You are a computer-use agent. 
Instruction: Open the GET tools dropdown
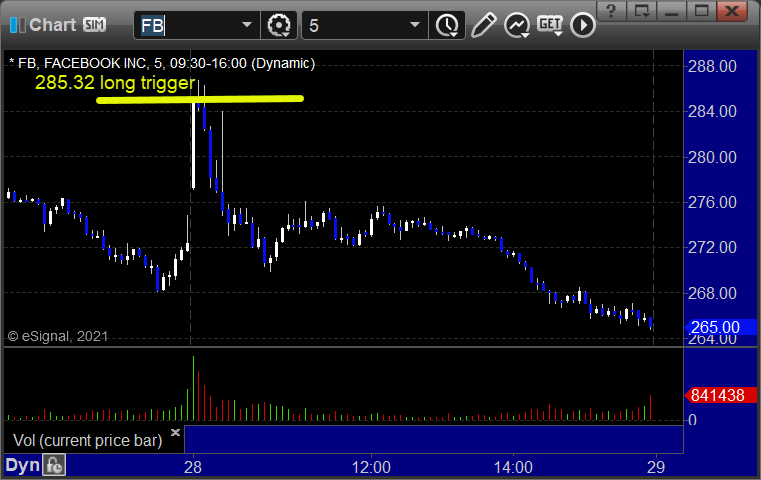(x=550, y=25)
